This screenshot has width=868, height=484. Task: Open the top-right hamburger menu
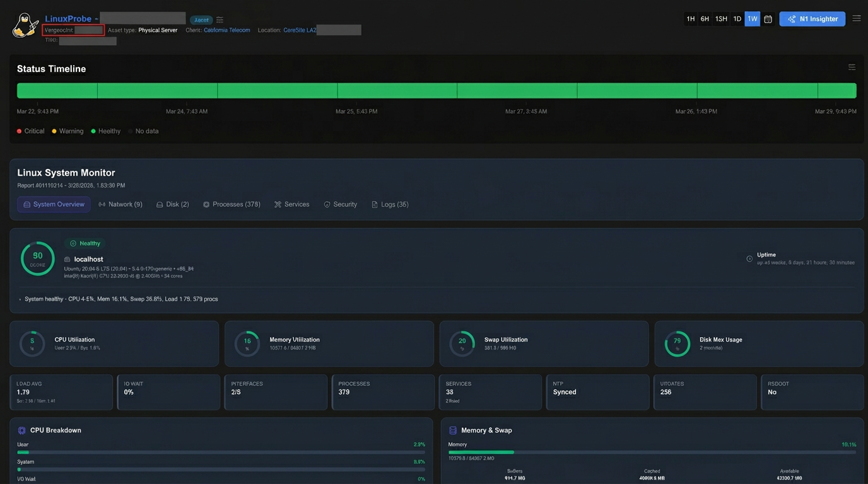(x=856, y=18)
